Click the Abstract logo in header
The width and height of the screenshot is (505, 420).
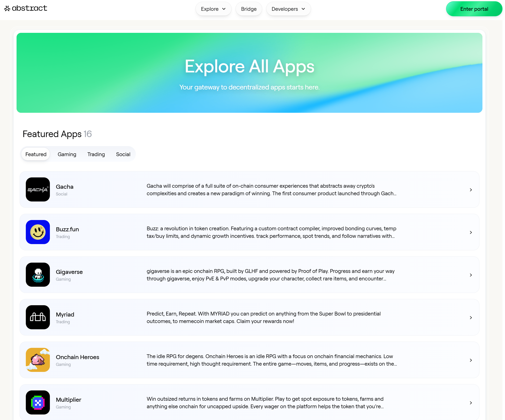(26, 8)
